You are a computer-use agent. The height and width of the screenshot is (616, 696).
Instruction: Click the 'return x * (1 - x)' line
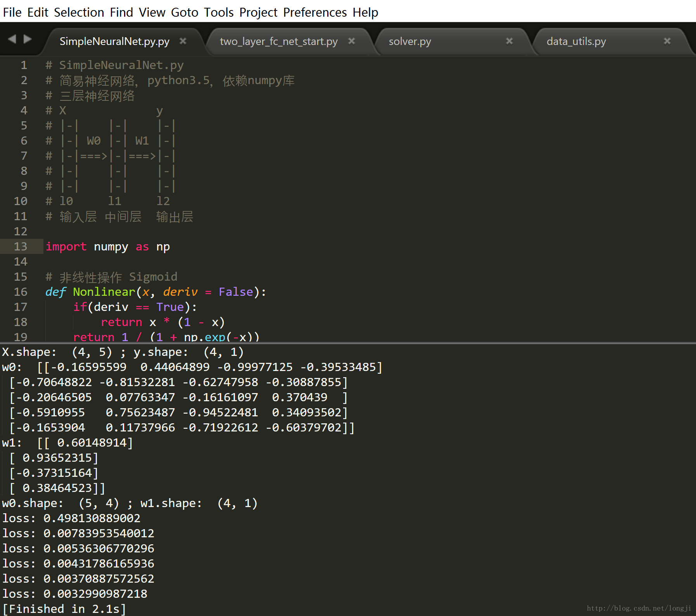point(163,322)
